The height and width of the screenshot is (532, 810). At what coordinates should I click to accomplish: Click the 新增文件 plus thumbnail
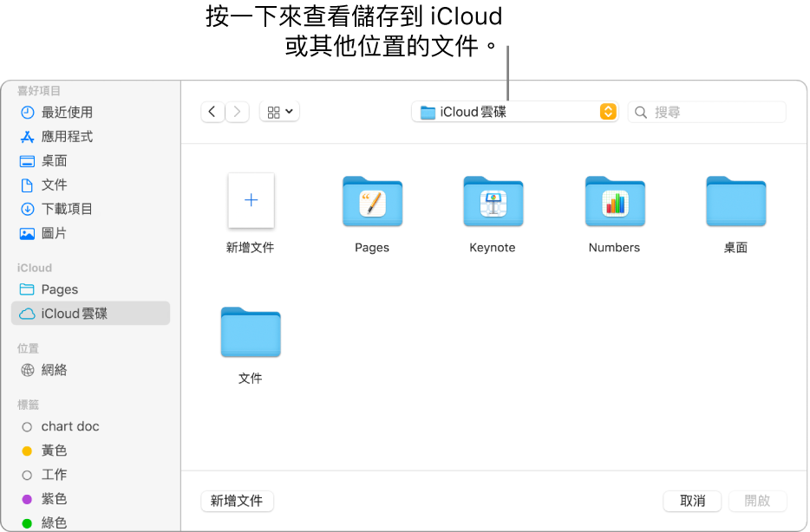tap(251, 200)
